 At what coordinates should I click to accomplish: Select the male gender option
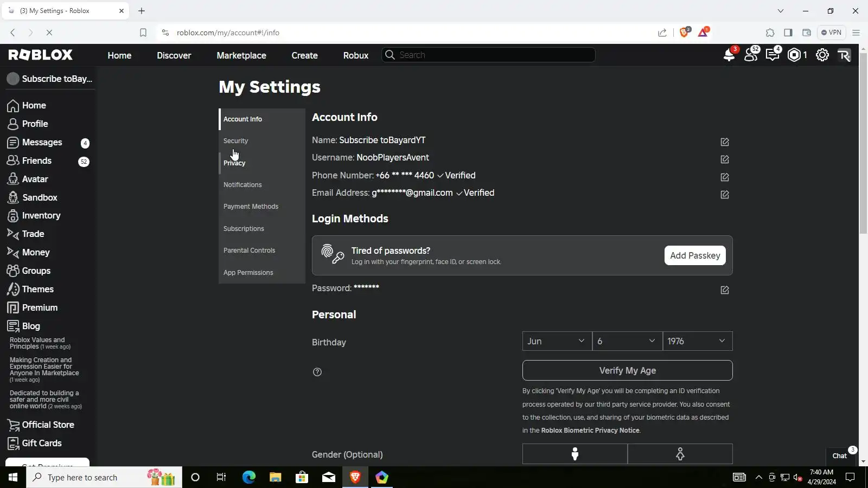pyautogui.click(x=575, y=454)
